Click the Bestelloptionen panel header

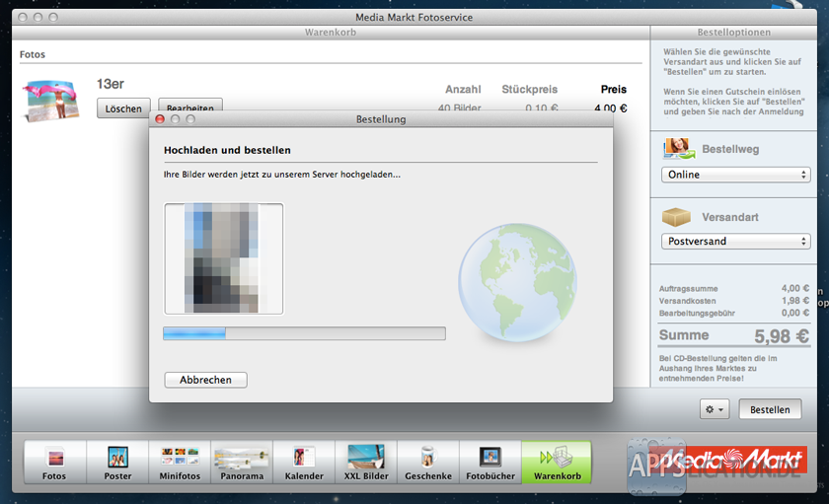(x=733, y=33)
